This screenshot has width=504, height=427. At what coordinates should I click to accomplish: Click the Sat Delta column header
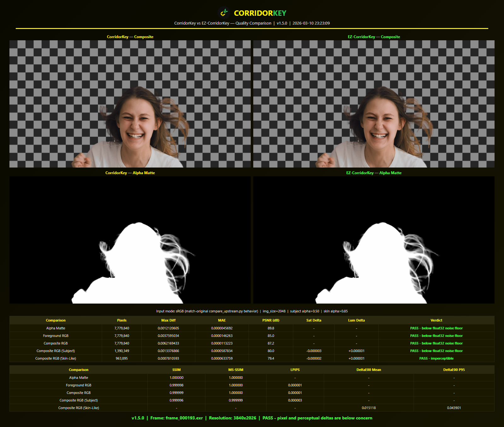point(314,320)
